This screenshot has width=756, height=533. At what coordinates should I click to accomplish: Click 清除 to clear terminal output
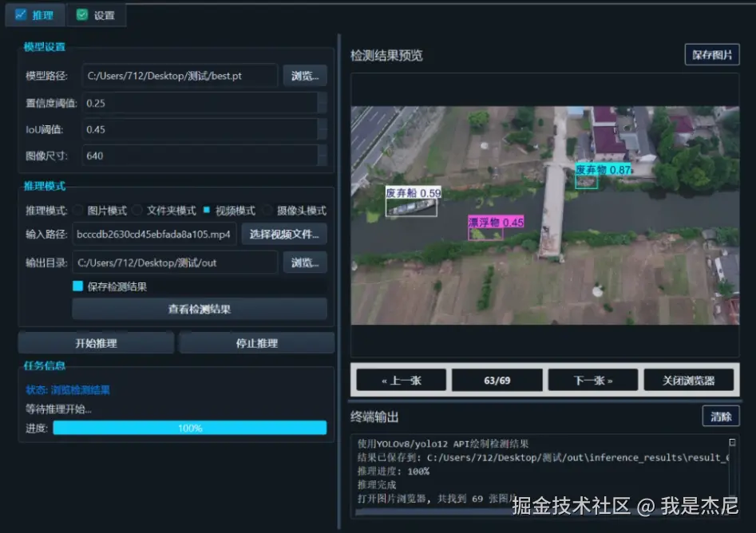(721, 416)
